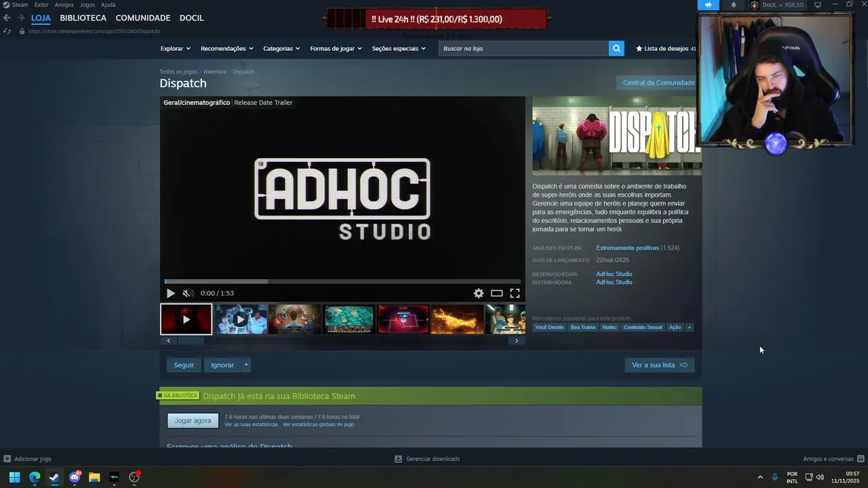868x488 pixels.
Task: Switch to the BIBLIOTECA tab
Action: [83, 18]
